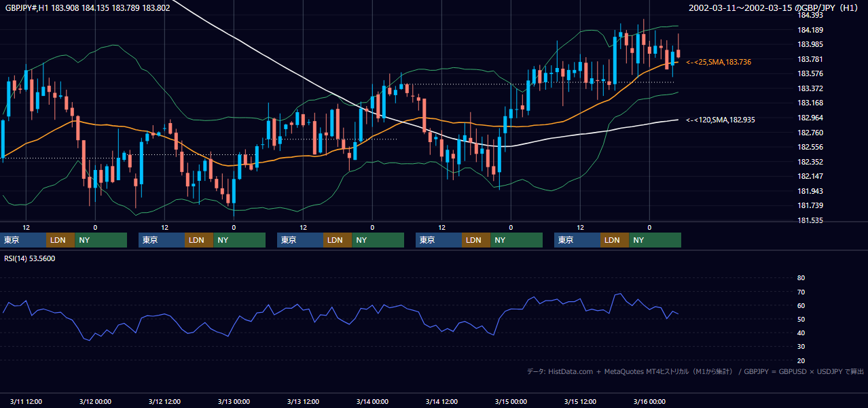Click RSI scale level 40
The height and width of the screenshot is (408, 868).
click(801, 333)
